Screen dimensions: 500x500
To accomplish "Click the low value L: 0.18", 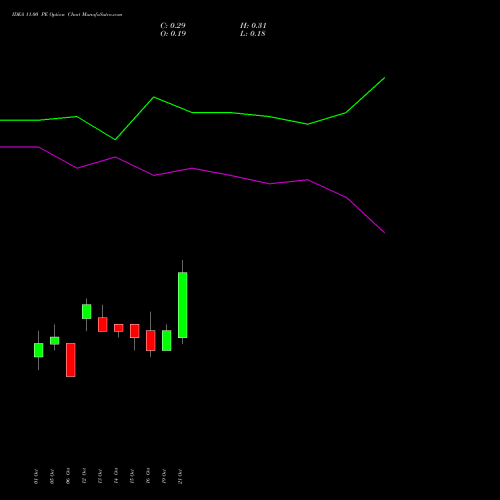I will pos(253,34).
